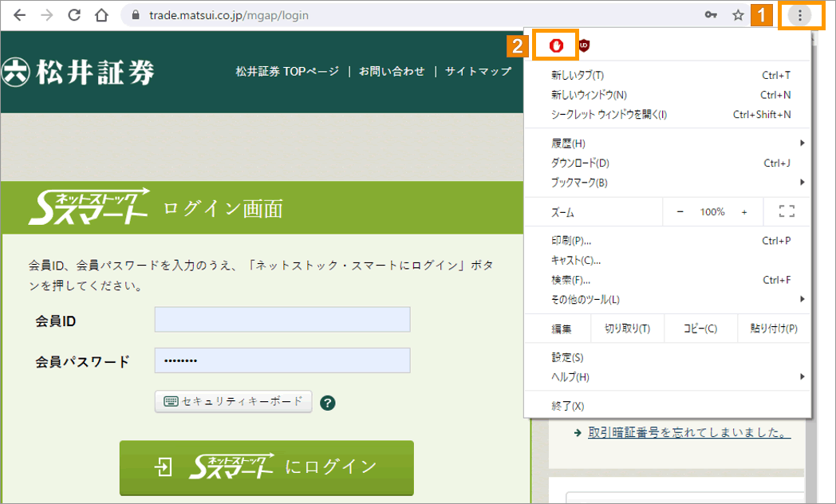Click the red AdBlock stop-hand extension icon
The height and width of the screenshot is (504, 836).
tap(556, 45)
